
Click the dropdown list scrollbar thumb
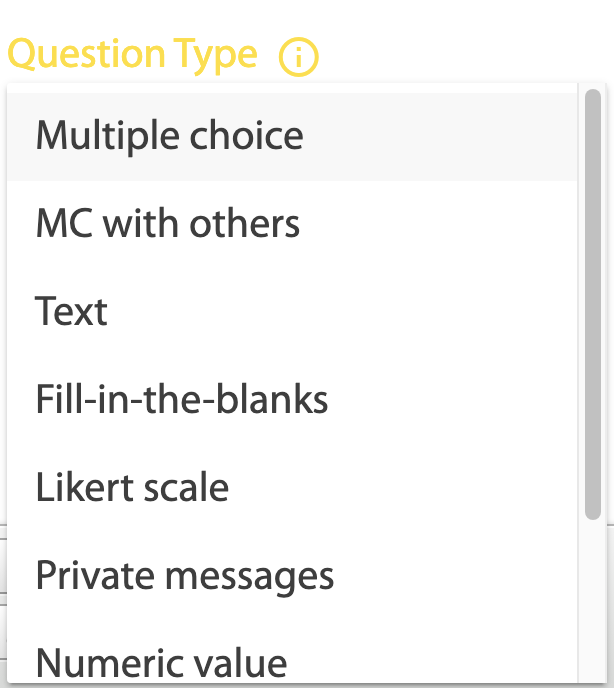coord(593,305)
